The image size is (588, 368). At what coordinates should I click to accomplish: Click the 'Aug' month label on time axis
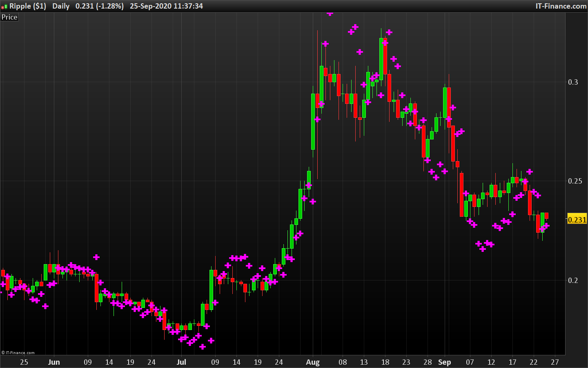click(x=313, y=362)
